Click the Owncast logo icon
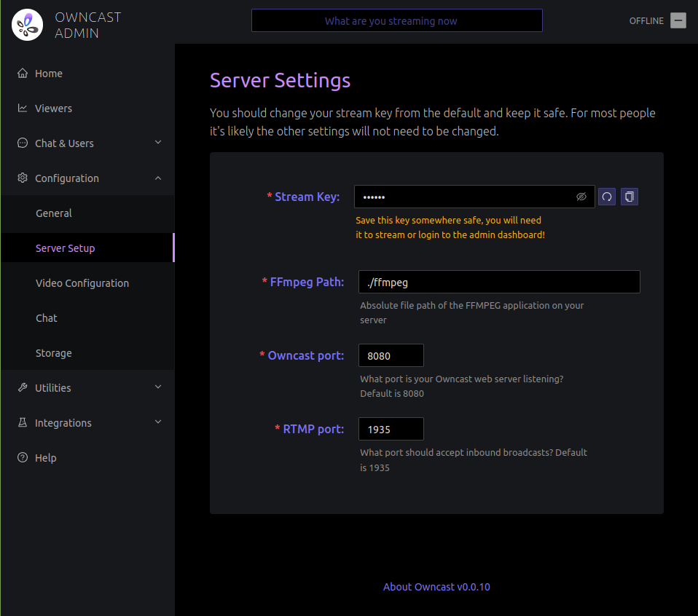 coord(27,25)
